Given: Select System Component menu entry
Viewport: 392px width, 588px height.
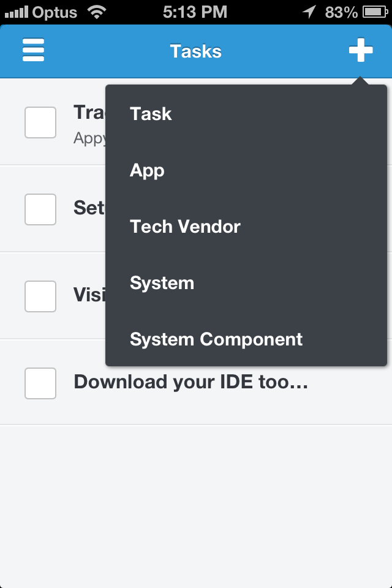Looking at the screenshot, I should (216, 339).
